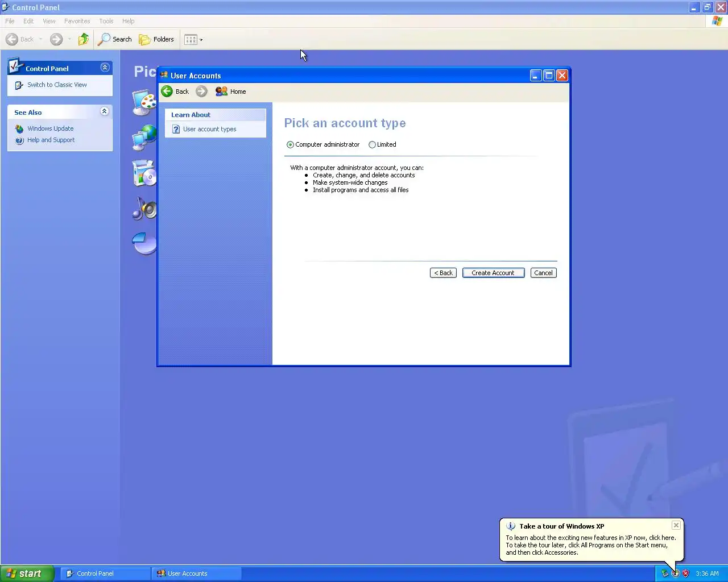Open the Network and Internet globe icon
Screen dimensions: 728x582
click(x=144, y=138)
